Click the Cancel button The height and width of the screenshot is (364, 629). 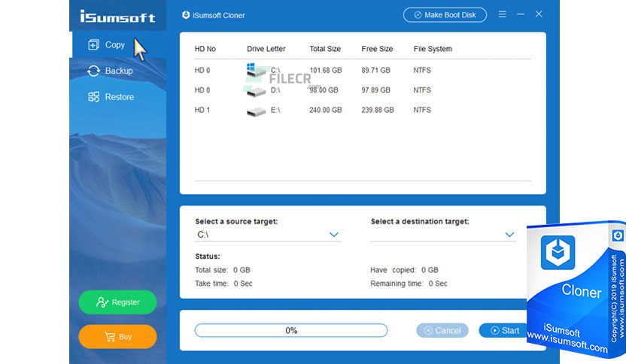pyautogui.click(x=442, y=330)
